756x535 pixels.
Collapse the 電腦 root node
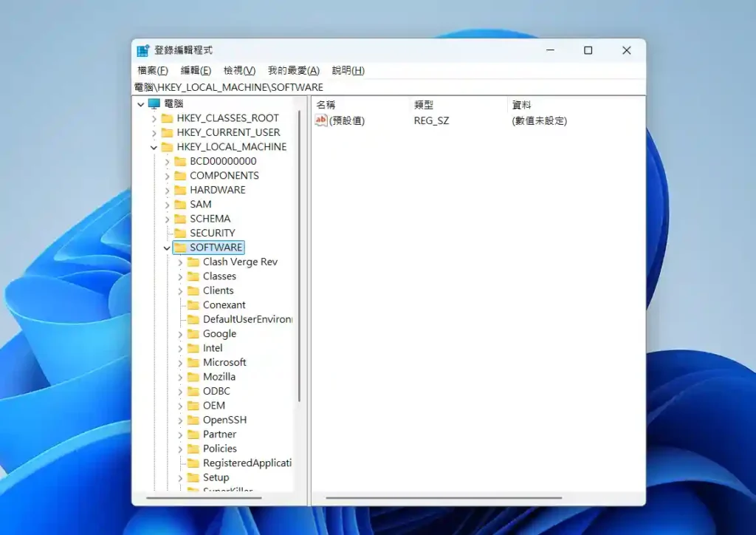[x=141, y=104]
